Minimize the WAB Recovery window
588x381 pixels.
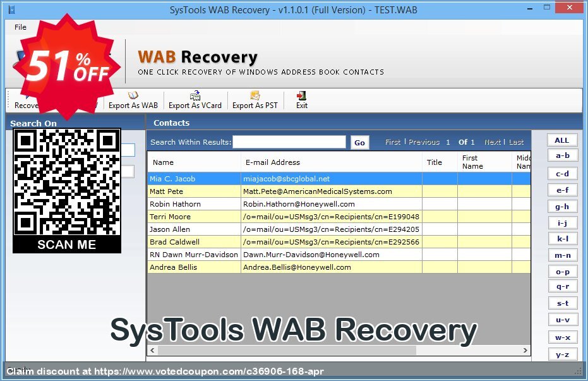tap(529, 8)
